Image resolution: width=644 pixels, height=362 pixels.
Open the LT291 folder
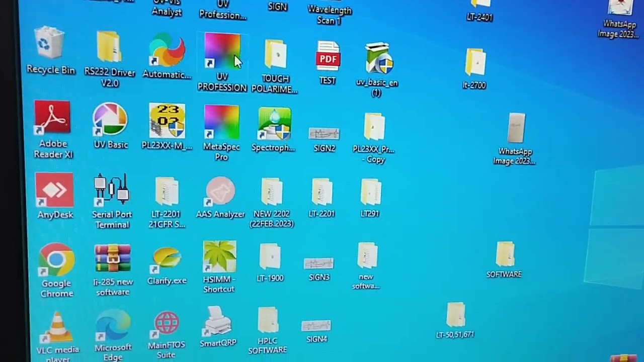pos(371,192)
